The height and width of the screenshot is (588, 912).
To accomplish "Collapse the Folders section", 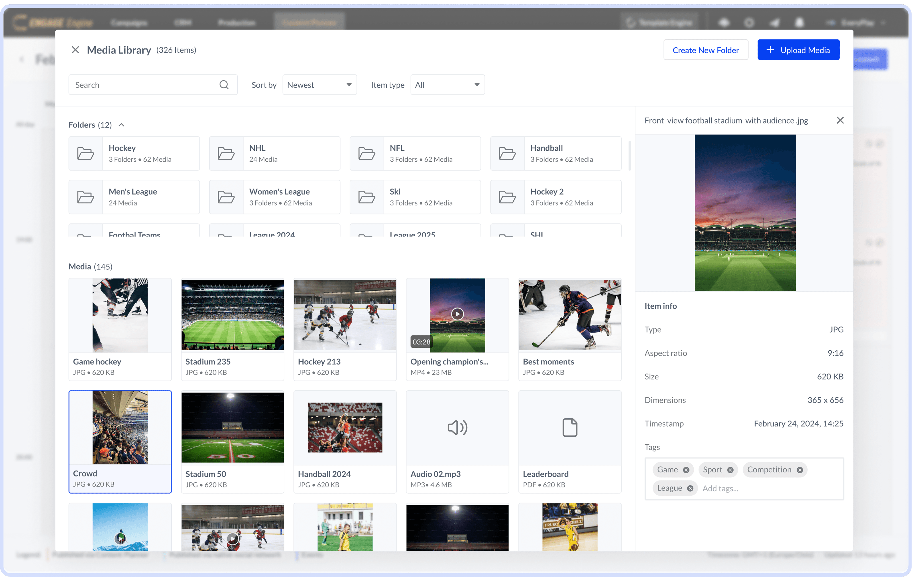I will [121, 125].
